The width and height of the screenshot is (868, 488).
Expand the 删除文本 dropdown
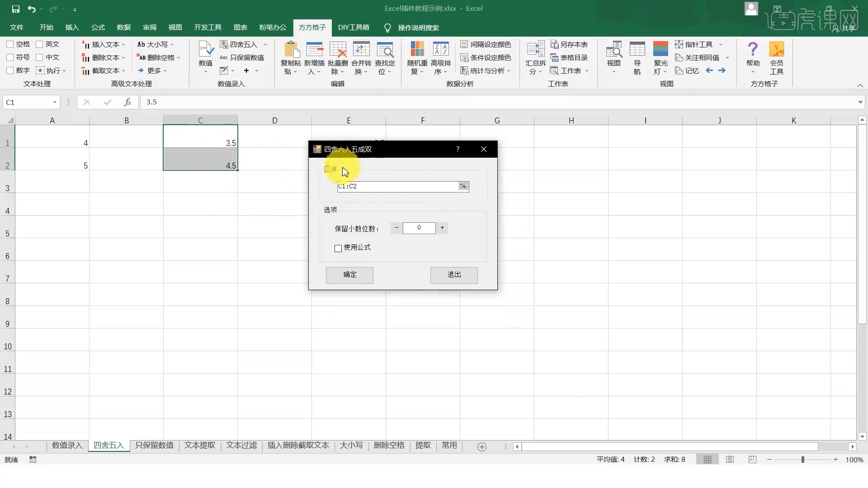(x=123, y=58)
